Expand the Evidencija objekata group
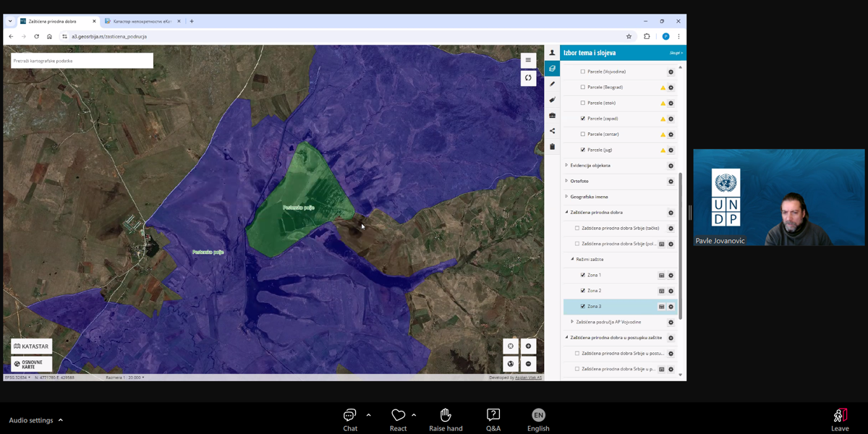The width and height of the screenshot is (868, 434). [x=566, y=166]
